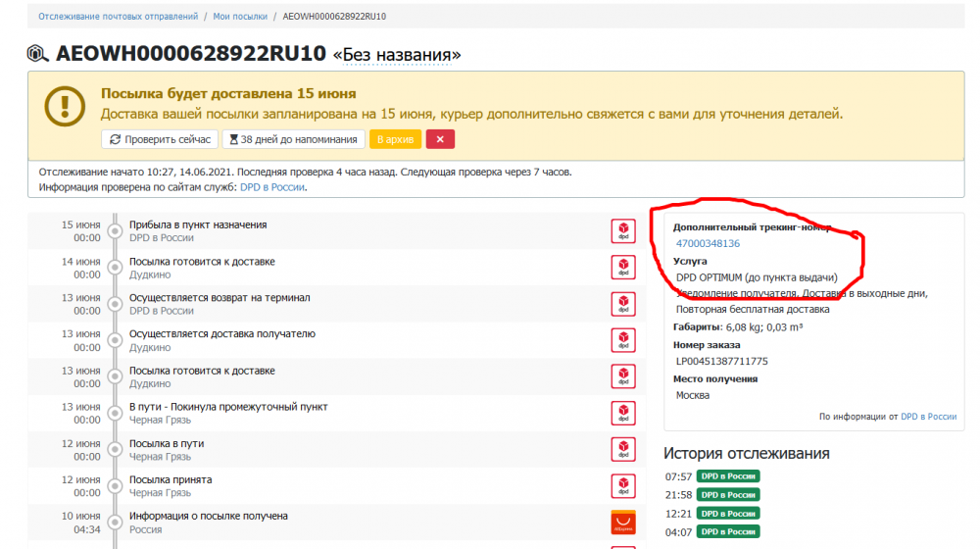Move parcel with 'В архив' button
The image size is (980, 549).
pyautogui.click(x=395, y=139)
